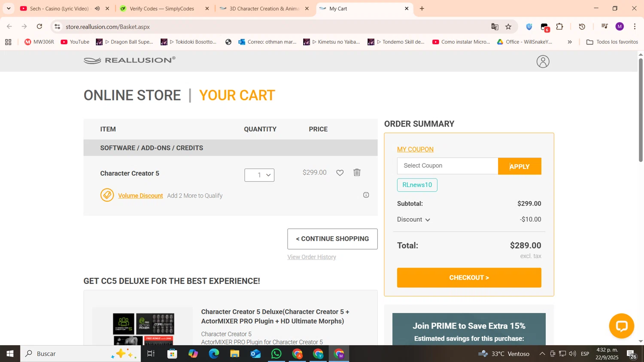This screenshot has height=362, width=644.
Task: Show hidden system tray icons
Action: click(x=542, y=354)
